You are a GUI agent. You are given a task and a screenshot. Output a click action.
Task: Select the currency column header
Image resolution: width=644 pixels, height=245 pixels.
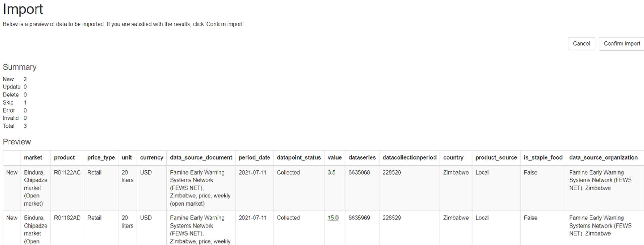(152, 157)
